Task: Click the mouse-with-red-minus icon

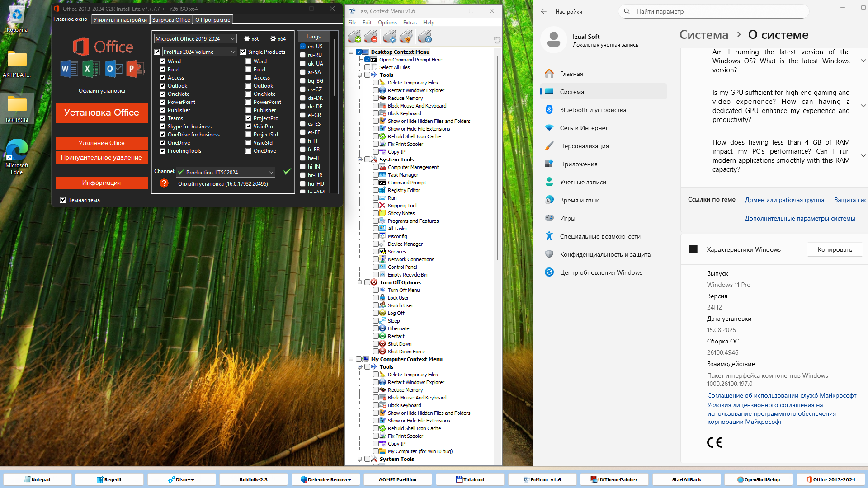Action: (371, 37)
